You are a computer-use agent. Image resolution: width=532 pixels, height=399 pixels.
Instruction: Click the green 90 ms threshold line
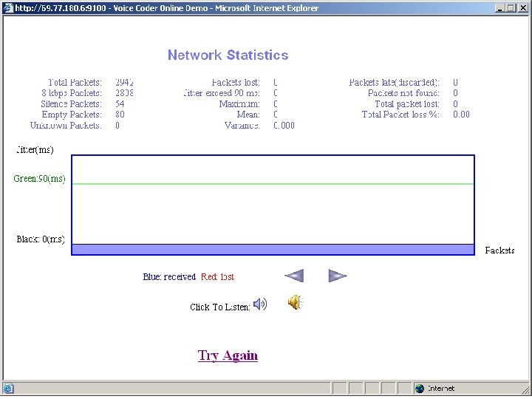click(273, 184)
